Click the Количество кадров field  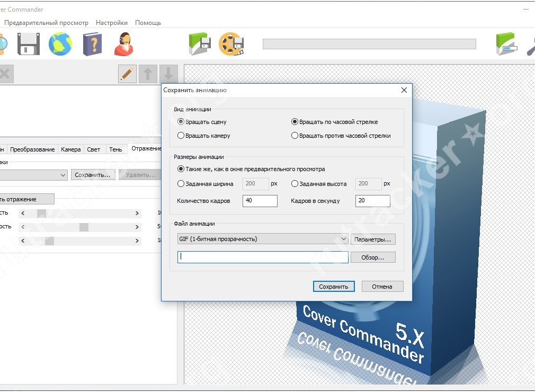click(260, 201)
